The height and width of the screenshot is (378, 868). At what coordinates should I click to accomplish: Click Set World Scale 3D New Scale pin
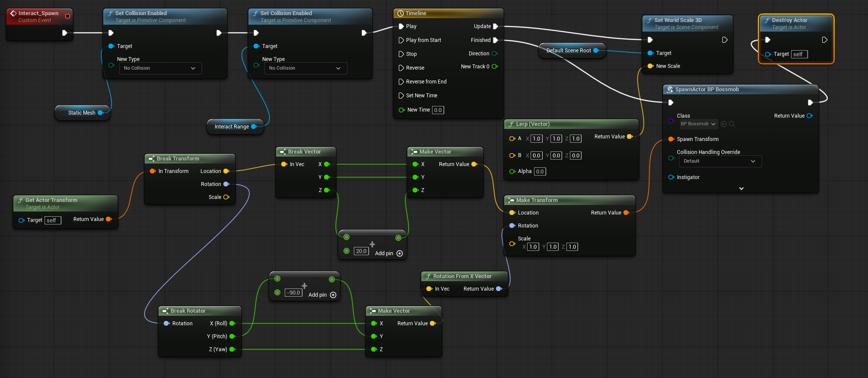[650, 66]
